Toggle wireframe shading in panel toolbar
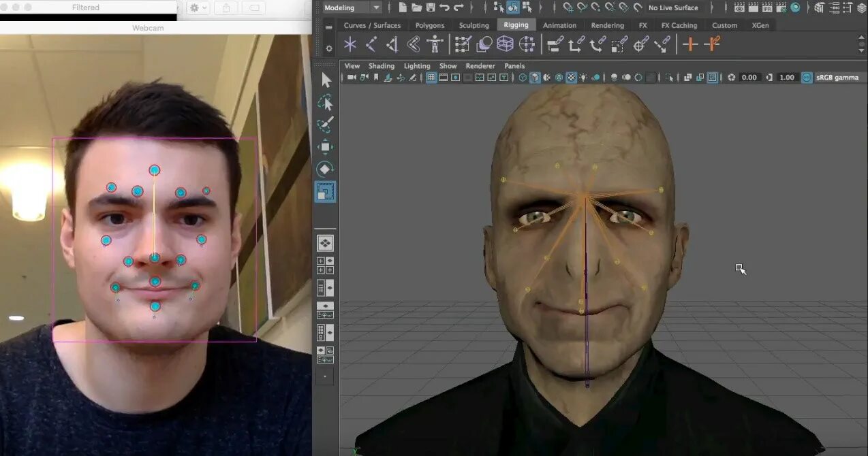868x456 pixels. tap(523, 78)
